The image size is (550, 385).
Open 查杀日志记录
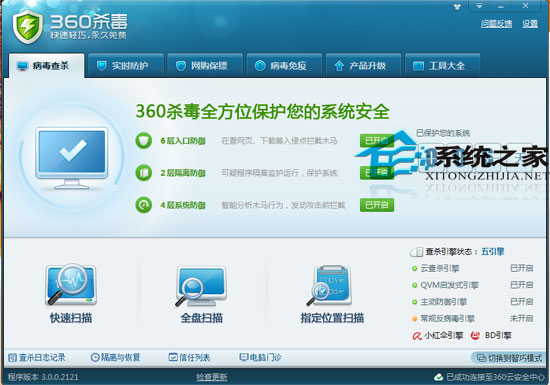(36, 357)
